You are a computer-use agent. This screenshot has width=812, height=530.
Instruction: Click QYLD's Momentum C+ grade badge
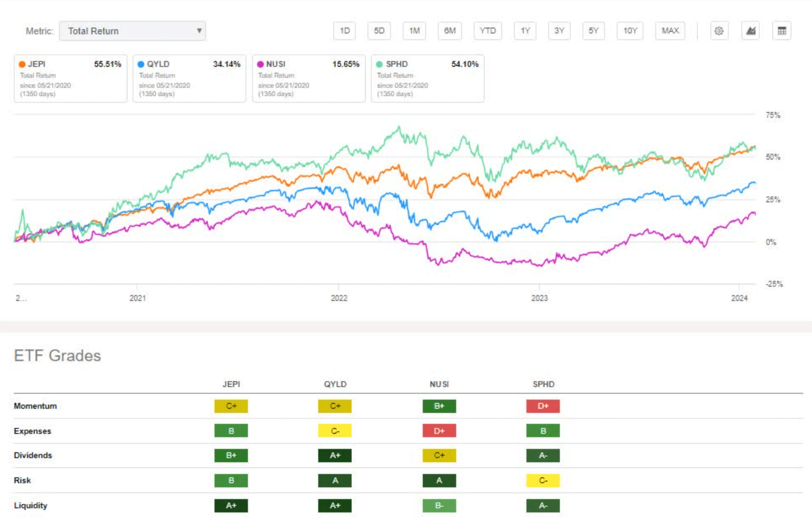click(x=335, y=406)
